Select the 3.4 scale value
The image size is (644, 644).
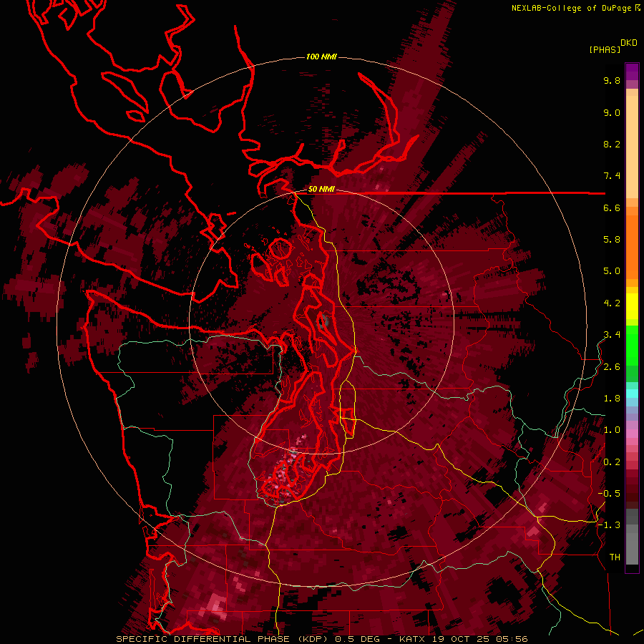[612, 335]
